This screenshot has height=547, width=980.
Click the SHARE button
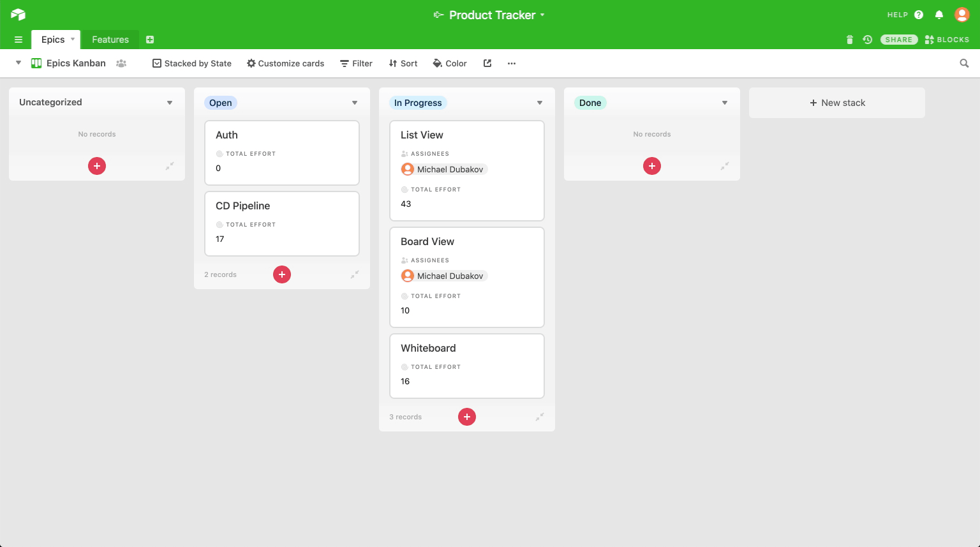click(899, 39)
